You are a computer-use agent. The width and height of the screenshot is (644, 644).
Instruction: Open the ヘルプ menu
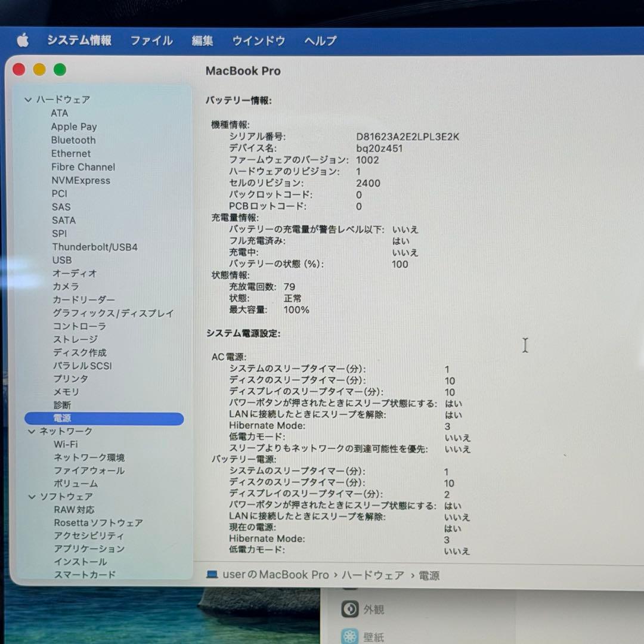point(318,41)
